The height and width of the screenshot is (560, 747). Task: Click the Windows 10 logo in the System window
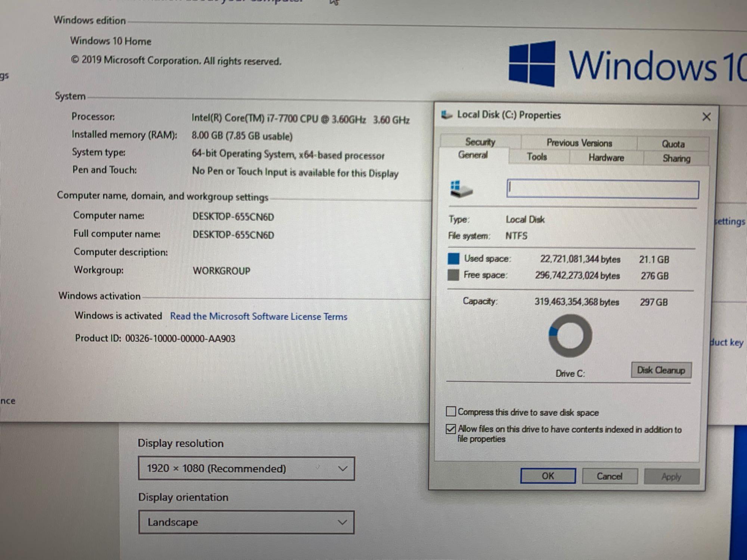[627, 64]
